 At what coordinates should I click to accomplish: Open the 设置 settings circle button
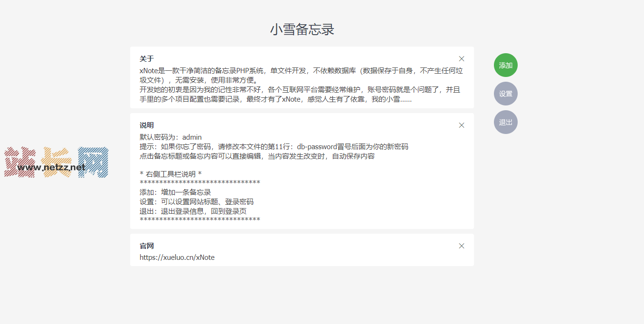coord(505,94)
